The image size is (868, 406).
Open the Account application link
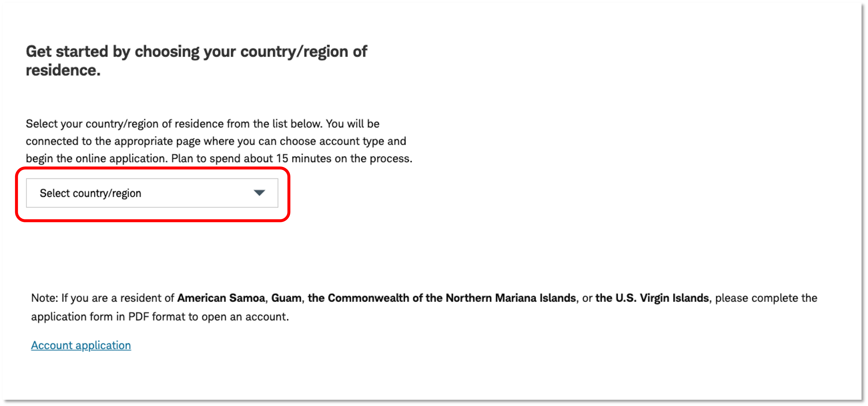point(81,345)
